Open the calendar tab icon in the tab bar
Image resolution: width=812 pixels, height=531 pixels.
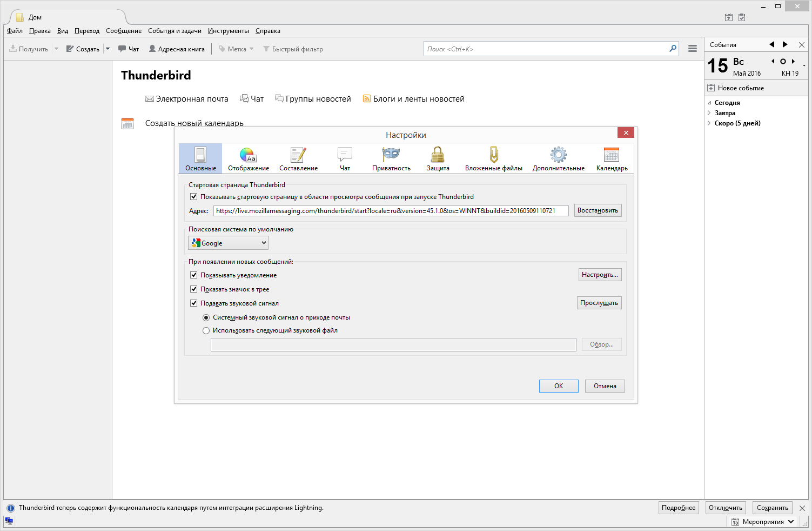(729, 17)
